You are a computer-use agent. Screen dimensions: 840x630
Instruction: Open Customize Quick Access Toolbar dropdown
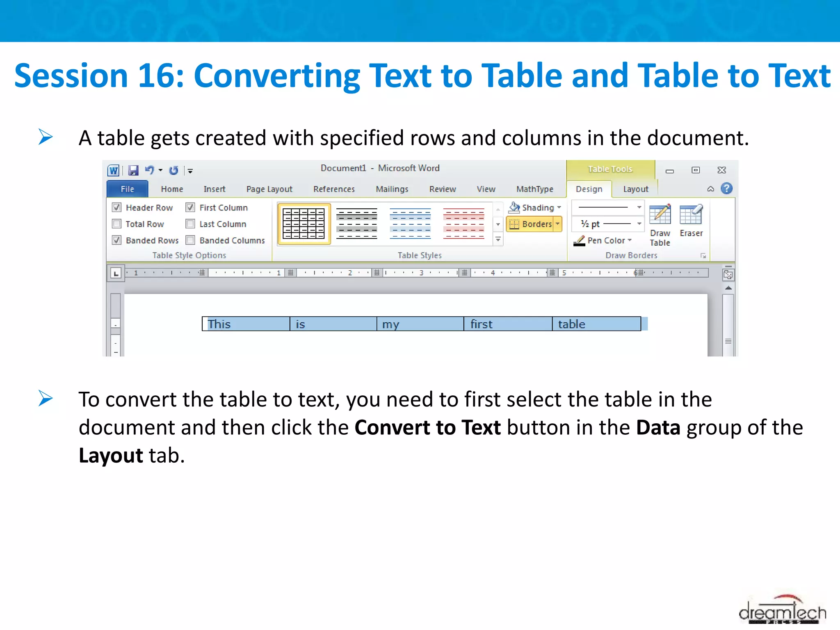[x=190, y=171]
